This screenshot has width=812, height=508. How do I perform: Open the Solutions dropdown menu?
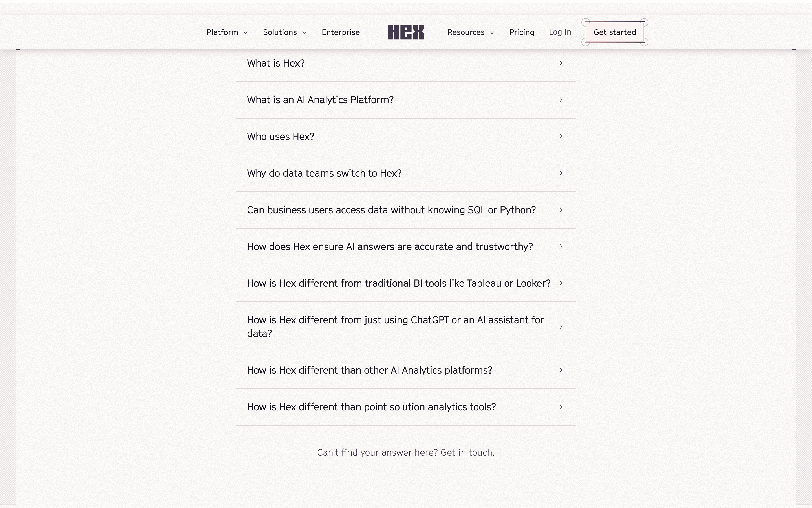284,32
